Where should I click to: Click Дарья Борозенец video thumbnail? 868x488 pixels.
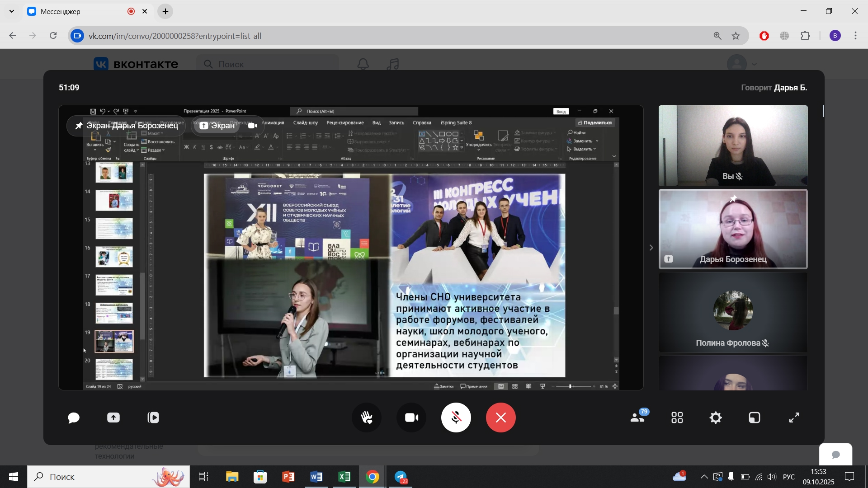pos(733,229)
